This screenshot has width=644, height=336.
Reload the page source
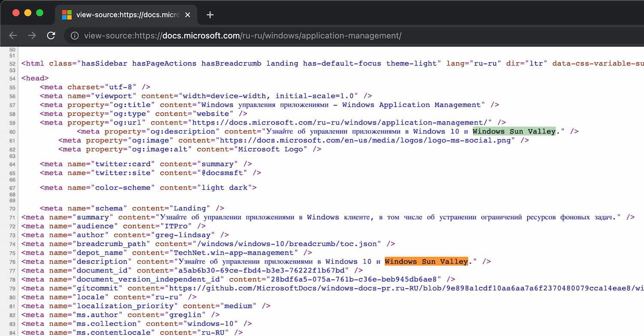pyautogui.click(x=51, y=36)
